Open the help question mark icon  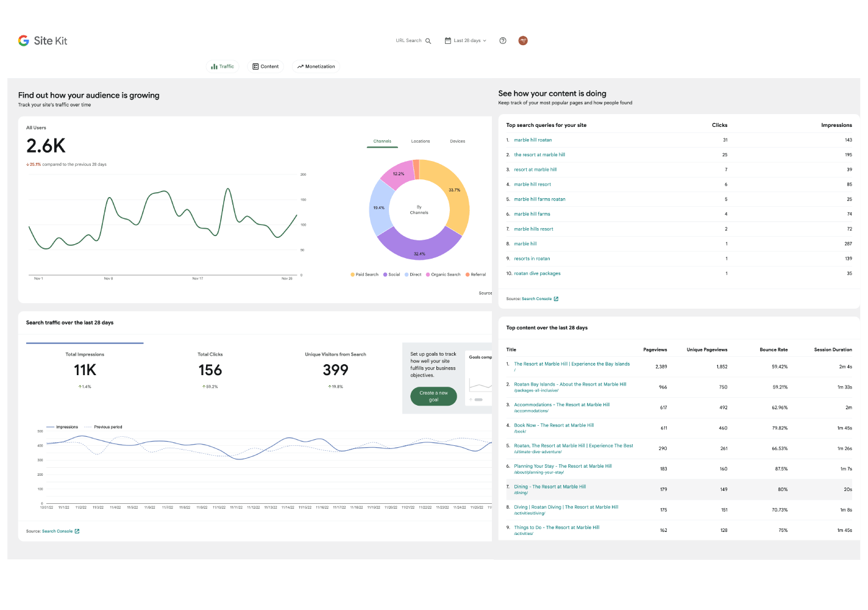(503, 41)
